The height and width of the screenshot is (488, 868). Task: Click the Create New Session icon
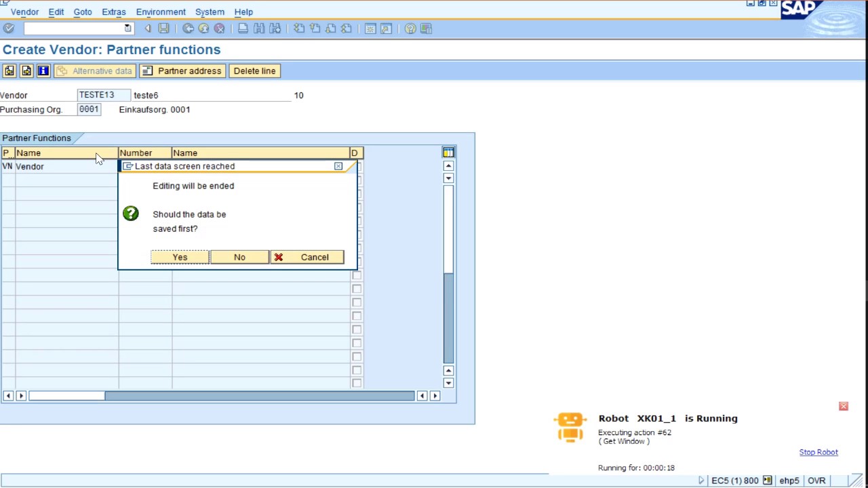[x=370, y=28]
